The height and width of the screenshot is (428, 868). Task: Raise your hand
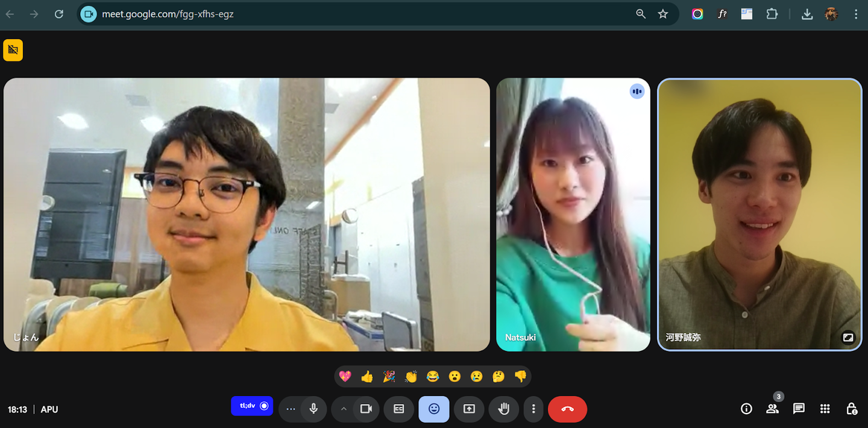tap(504, 409)
